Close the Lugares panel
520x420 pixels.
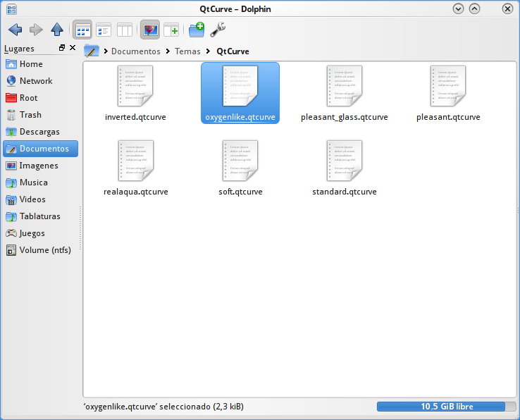[73, 48]
